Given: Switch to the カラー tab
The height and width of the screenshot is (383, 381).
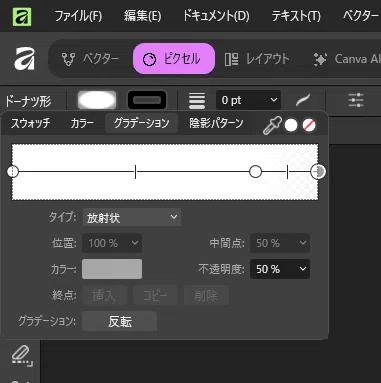Looking at the screenshot, I should click(x=82, y=123).
